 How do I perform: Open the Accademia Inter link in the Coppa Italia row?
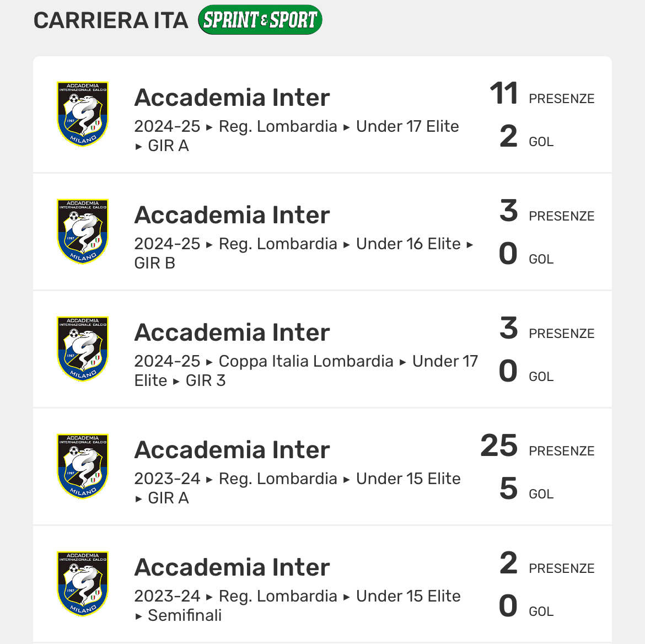pyautogui.click(x=232, y=332)
